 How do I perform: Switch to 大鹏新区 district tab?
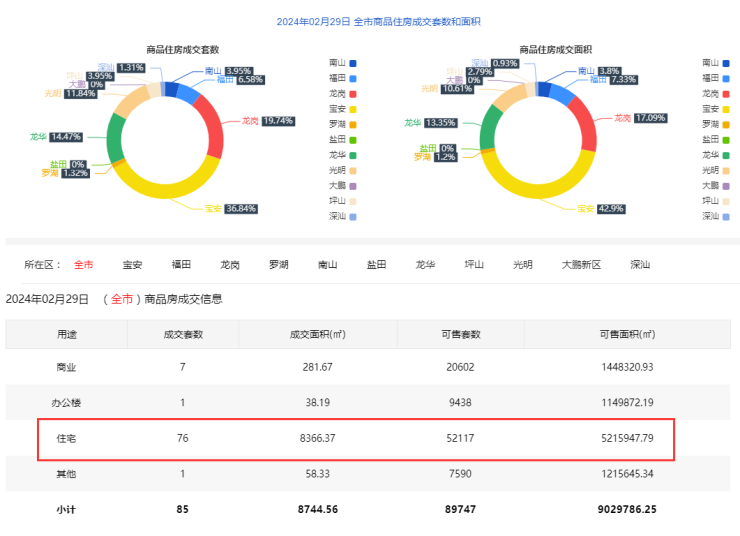point(581,265)
